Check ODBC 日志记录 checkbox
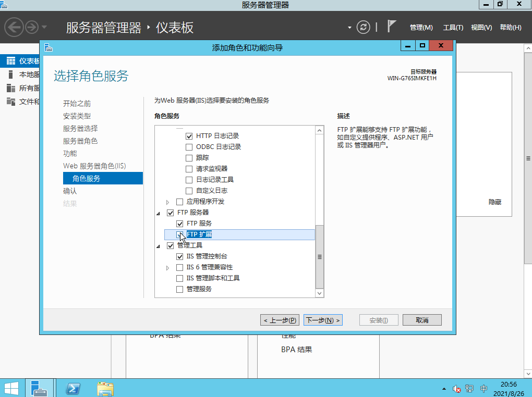Image resolution: width=532 pixels, height=397 pixels. coord(189,147)
